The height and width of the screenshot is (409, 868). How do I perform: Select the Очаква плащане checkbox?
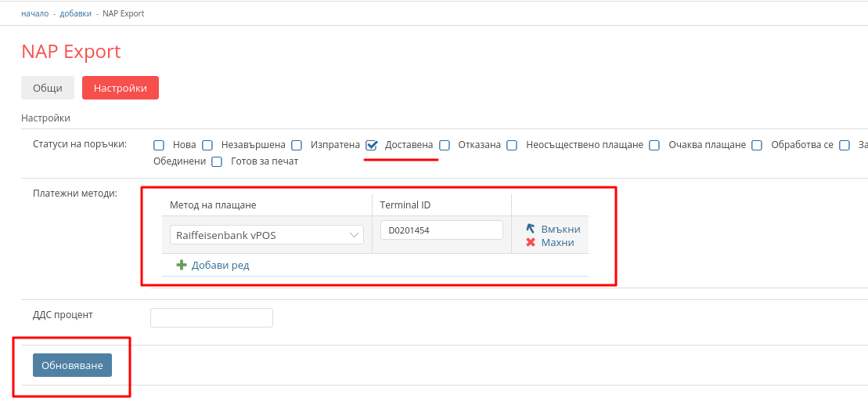pyautogui.click(x=654, y=145)
